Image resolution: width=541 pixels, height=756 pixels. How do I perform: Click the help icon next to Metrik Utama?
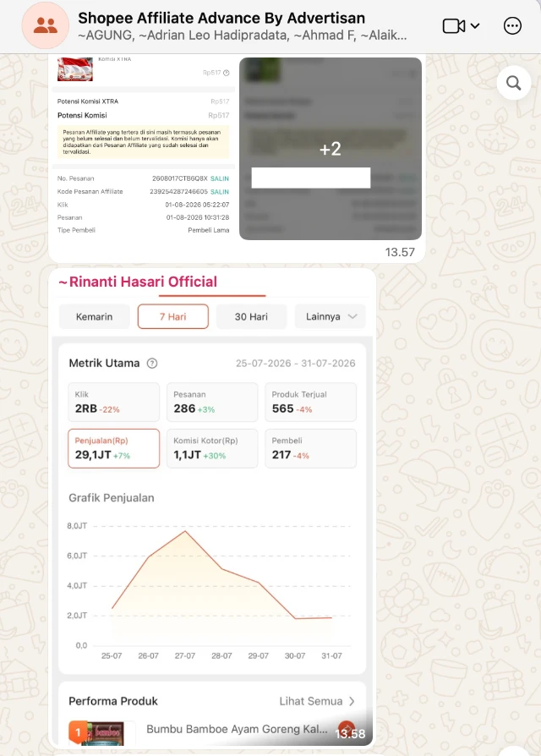pyautogui.click(x=152, y=363)
